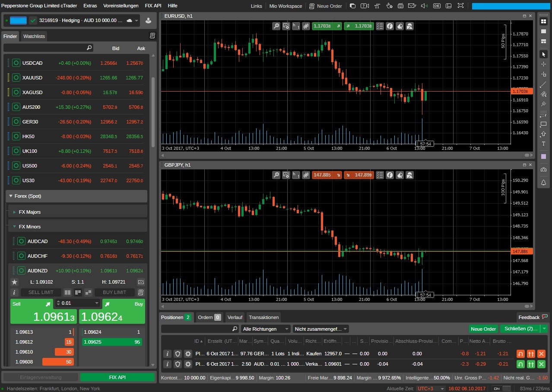
Task: Collapse the Forex (Spot) group
Action: (11, 196)
